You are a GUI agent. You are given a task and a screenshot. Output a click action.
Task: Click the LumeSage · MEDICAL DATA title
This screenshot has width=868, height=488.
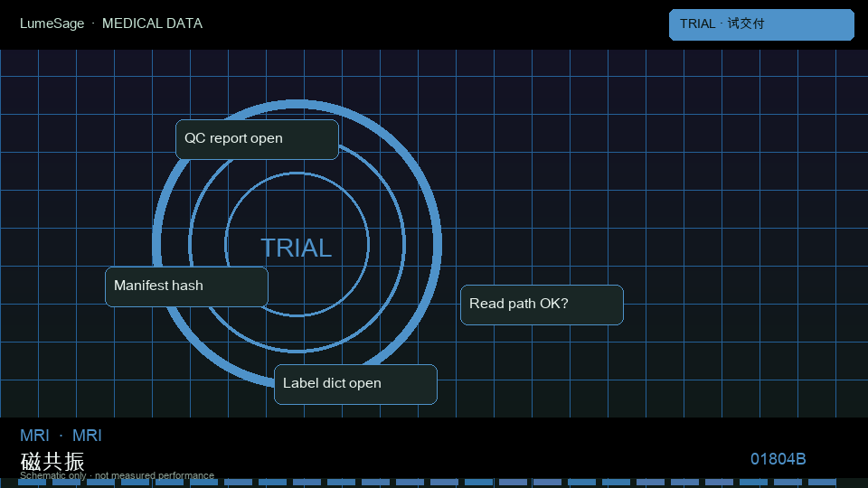point(111,23)
